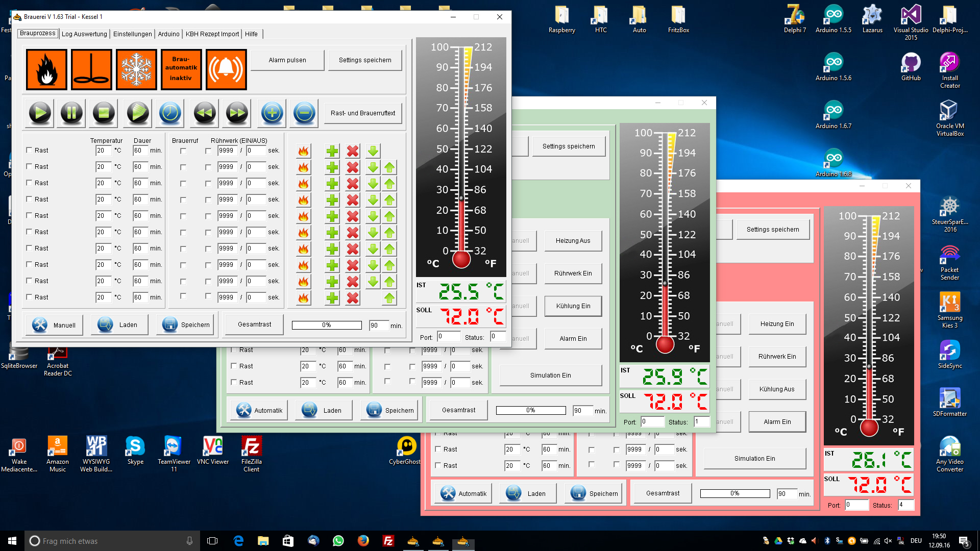Click the Alarm pulsen button
The image size is (980, 551).
click(287, 60)
